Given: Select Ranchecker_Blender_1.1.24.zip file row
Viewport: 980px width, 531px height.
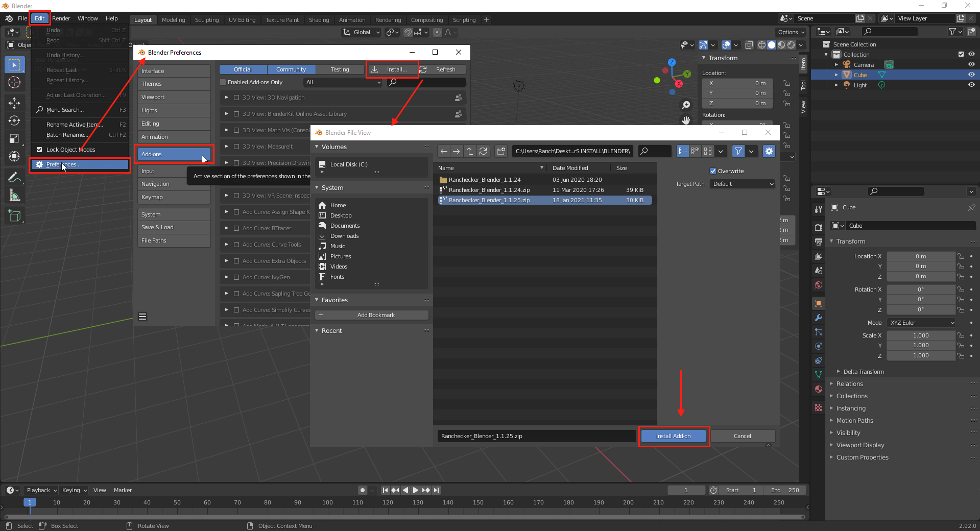Looking at the screenshot, I should 545,190.
